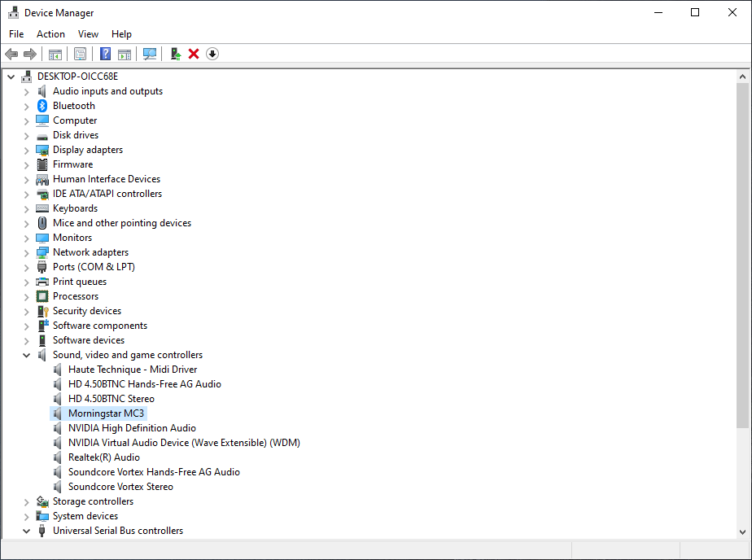This screenshot has height=560, width=752.
Task: Click the Bluetooth category icon
Action: (x=42, y=106)
